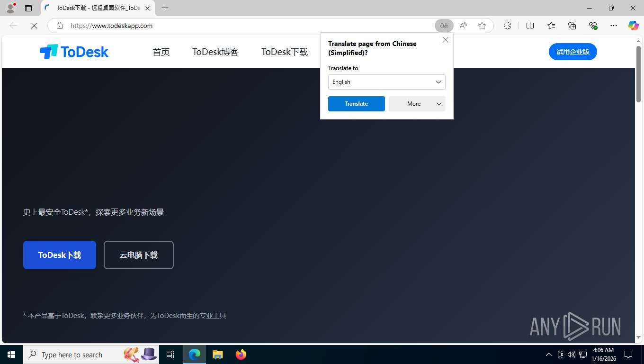Open File Explorer from the taskbar

click(218, 355)
